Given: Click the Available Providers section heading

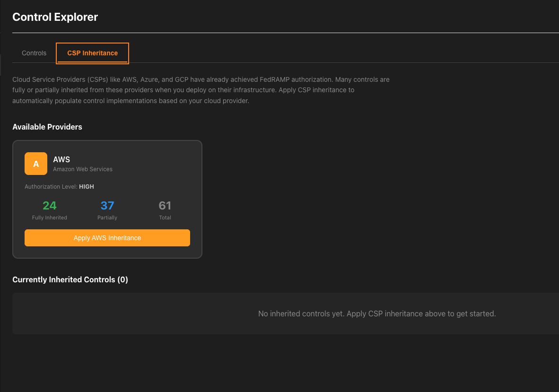Looking at the screenshot, I should click(x=47, y=127).
